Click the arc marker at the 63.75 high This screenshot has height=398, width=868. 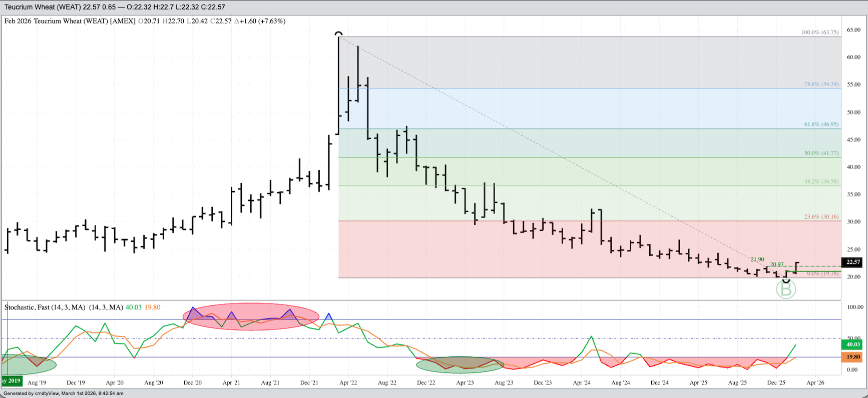[x=339, y=34]
